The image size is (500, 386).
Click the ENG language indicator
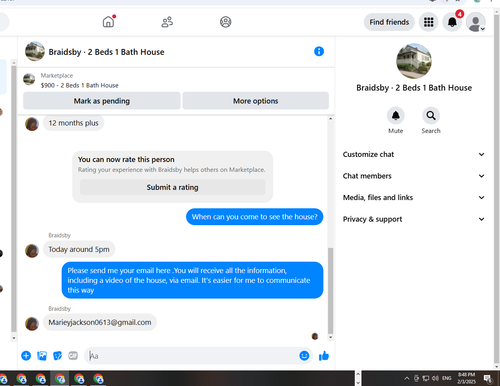click(447, 378)
